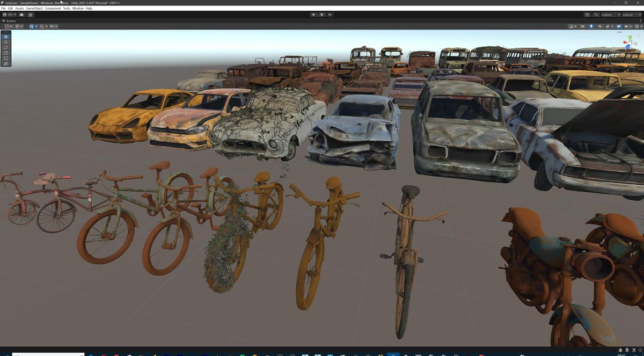This screenshot has height=356, width=644.
Task: Select the View tool at top of toolbar
Action: click(x=5, y=36)
